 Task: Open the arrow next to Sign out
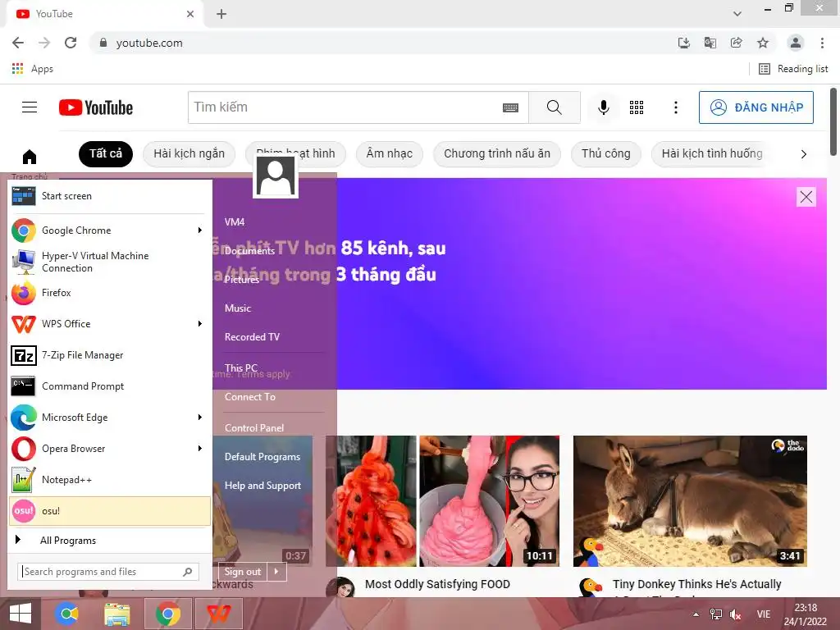(276, 572)
